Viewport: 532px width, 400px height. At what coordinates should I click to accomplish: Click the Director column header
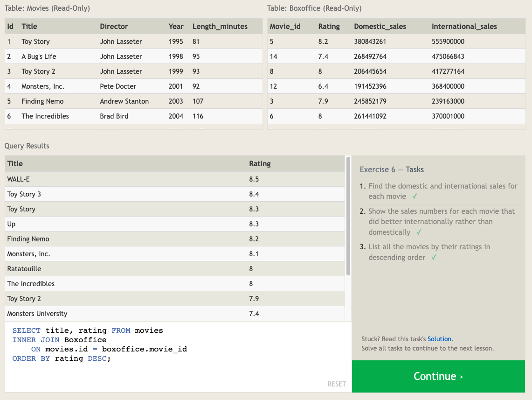coord(114,27)
